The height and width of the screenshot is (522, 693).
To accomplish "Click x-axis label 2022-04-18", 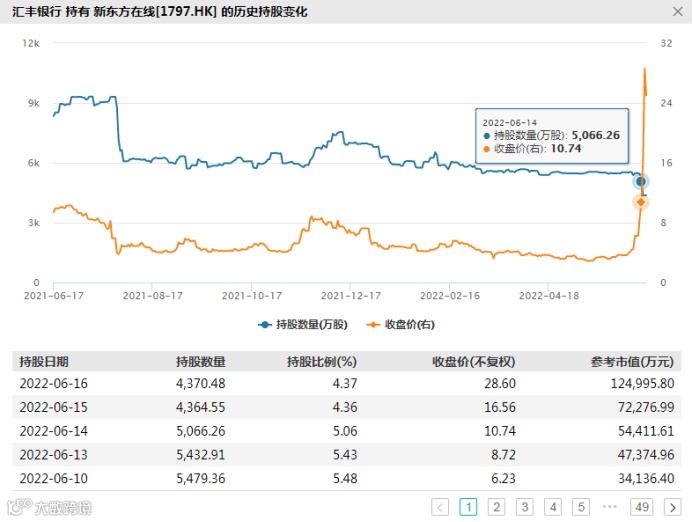I will tap(548, 296).
